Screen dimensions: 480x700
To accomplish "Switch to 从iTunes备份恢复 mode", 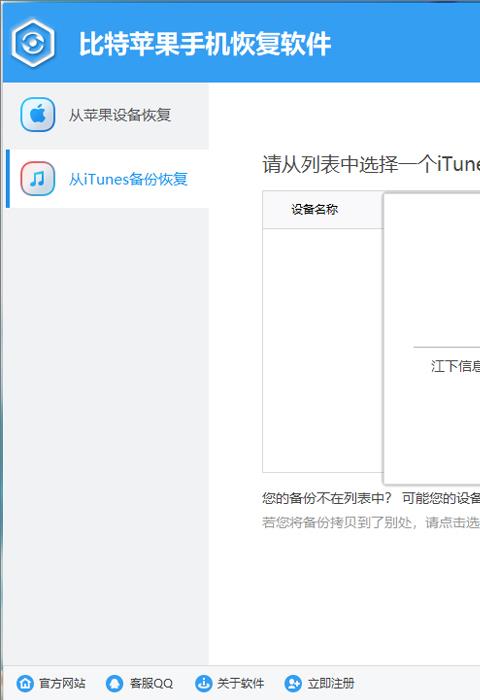I will [107, 179].
